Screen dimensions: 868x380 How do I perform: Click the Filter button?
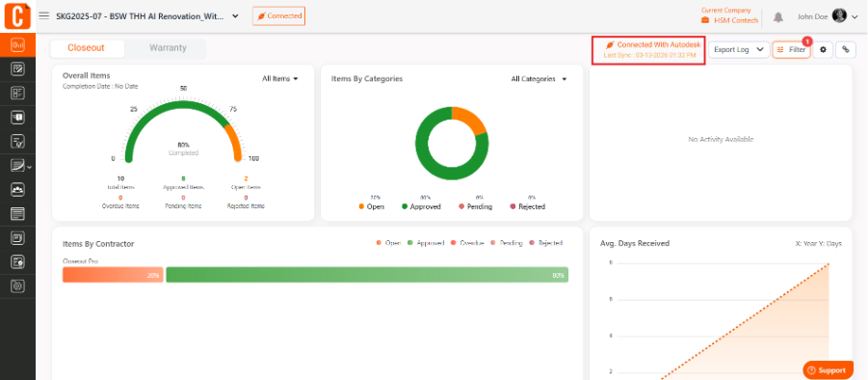(792, 50)
